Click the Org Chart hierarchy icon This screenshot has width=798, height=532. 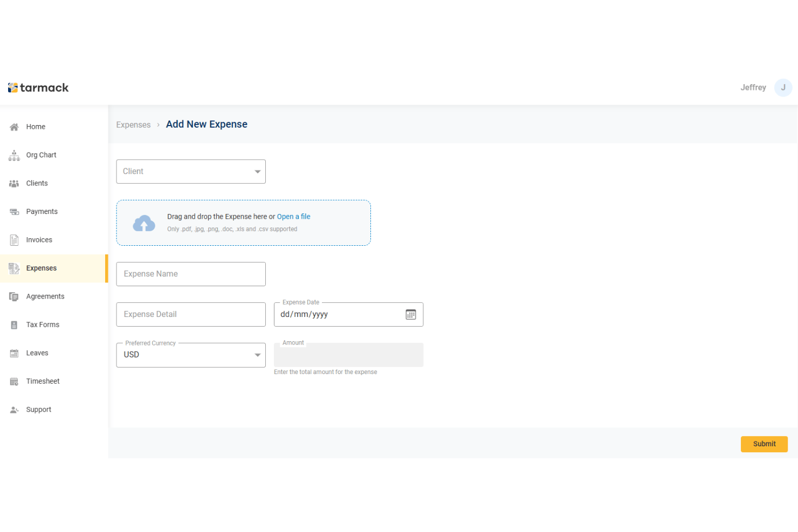click(14, 155)
